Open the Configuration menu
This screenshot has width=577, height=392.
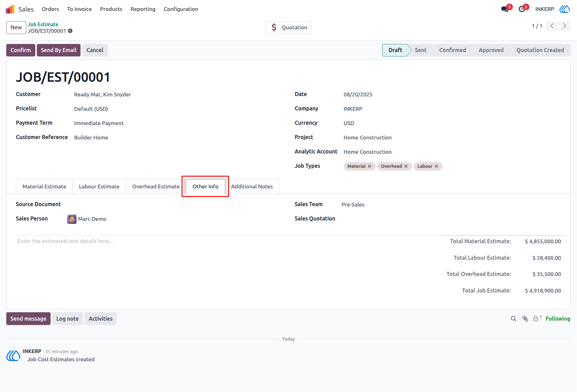[181, 9]
